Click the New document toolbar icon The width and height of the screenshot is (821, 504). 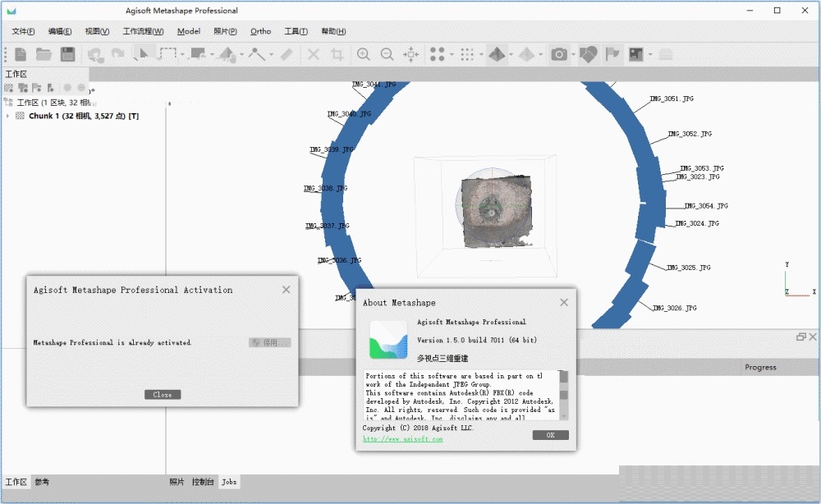pos(21,54)
